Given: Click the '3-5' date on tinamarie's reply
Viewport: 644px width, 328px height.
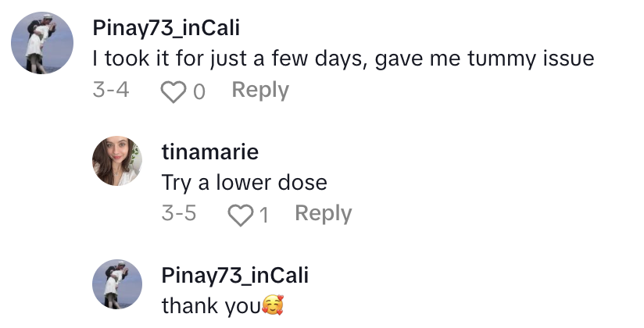Looking at the screenshot, I should 179,214.
